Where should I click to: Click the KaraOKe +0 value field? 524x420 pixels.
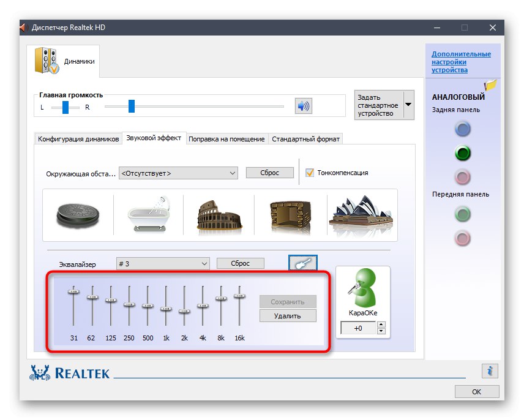coord(358,328)
